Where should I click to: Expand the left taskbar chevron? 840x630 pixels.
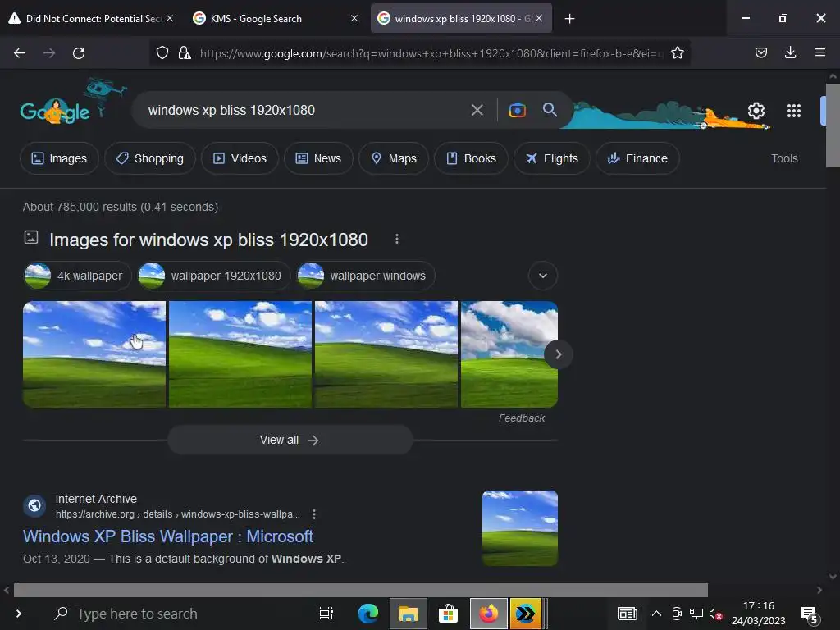(19, 614)
